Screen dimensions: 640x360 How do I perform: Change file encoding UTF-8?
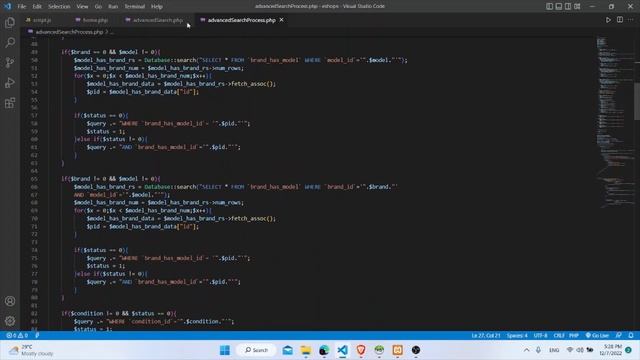[x=540, y=336]
